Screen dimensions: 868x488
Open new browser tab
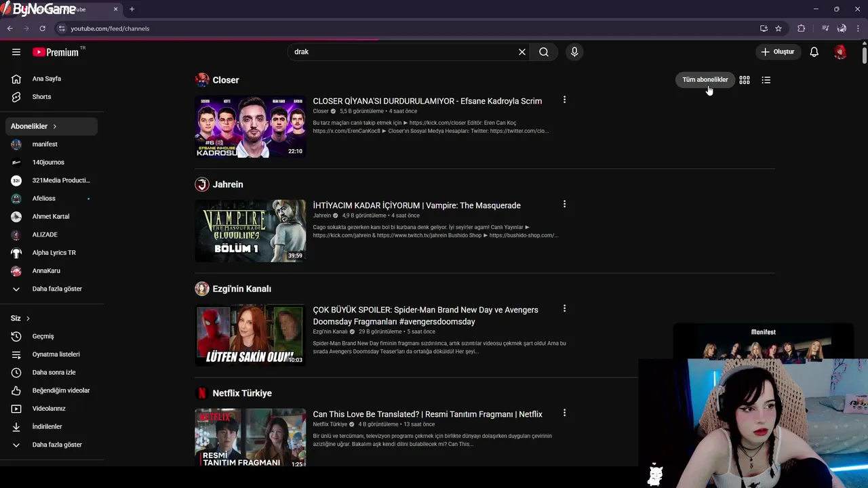[x=132, y=9]
